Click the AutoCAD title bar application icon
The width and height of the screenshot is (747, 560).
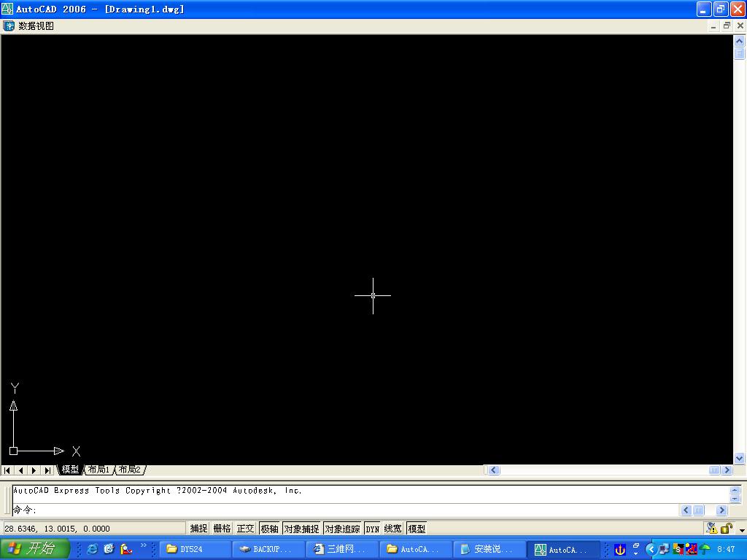coord(7,9)
